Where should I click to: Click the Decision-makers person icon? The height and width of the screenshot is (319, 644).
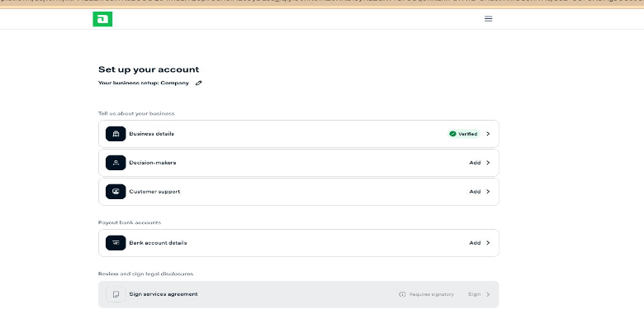(116, 163)
